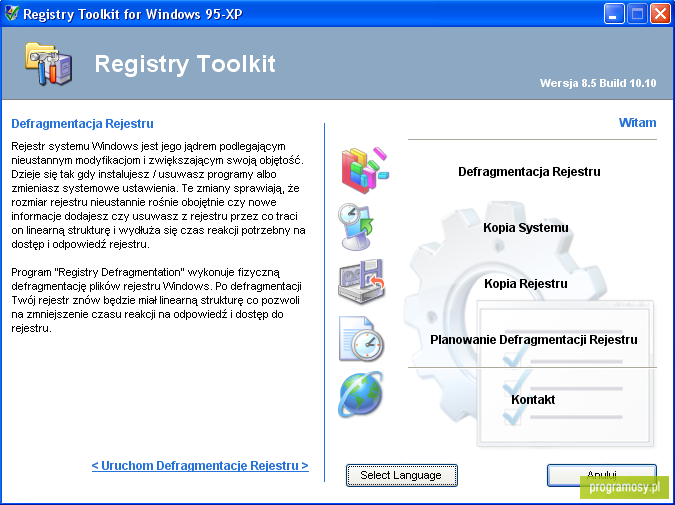Open the Kontakt menu entry
Viewport: 675px width, 505px height.
point(533,400)
